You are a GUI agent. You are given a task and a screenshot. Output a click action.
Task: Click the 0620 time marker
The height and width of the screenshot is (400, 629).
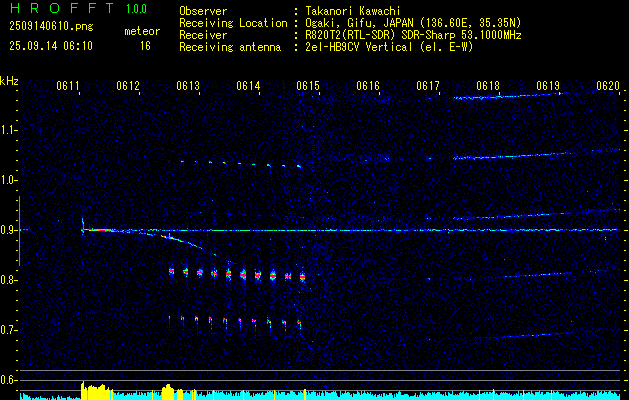click(608, 86)
